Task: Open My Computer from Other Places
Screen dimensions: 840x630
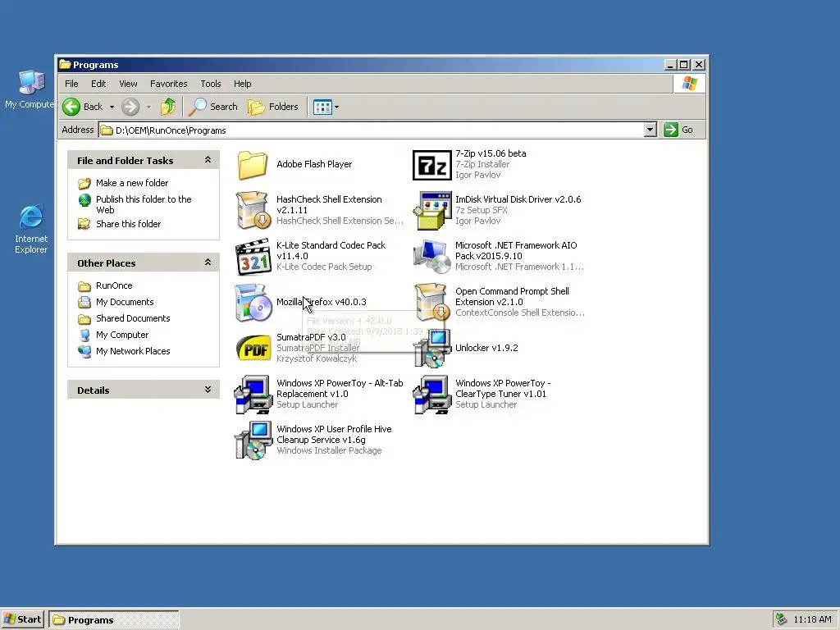Action: pyautogui.click(x=122, y=335)
